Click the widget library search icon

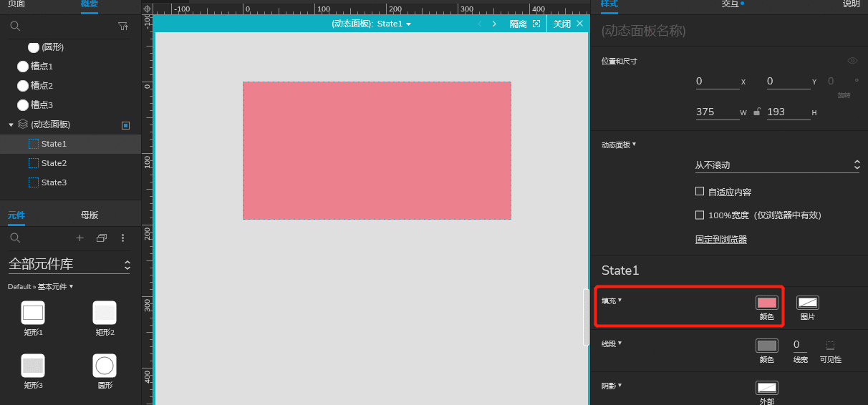click(x=14, y=238)
